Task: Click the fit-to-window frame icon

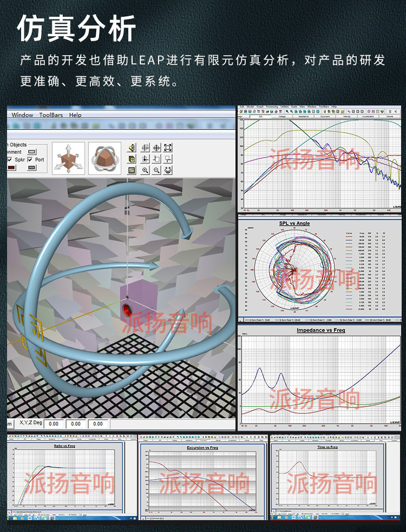Action: point(168,148)
